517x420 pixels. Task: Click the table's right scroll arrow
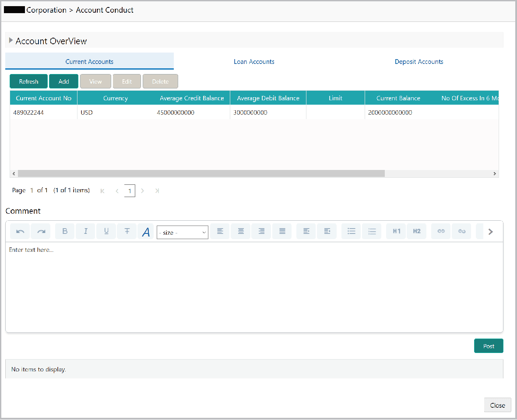pyautogui.click(x=495, y=173)
